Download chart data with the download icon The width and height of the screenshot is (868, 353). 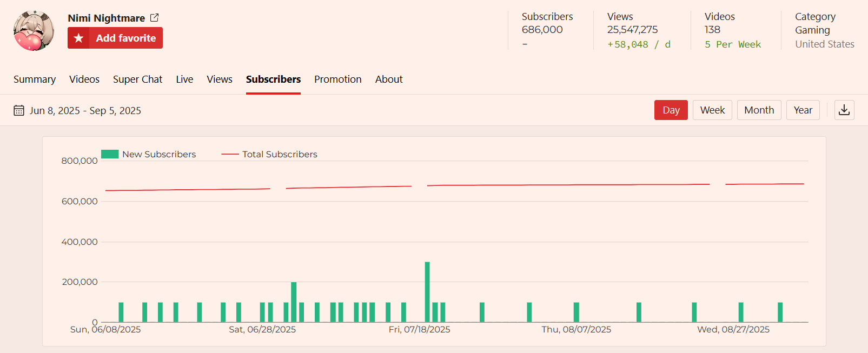[844, 110]
